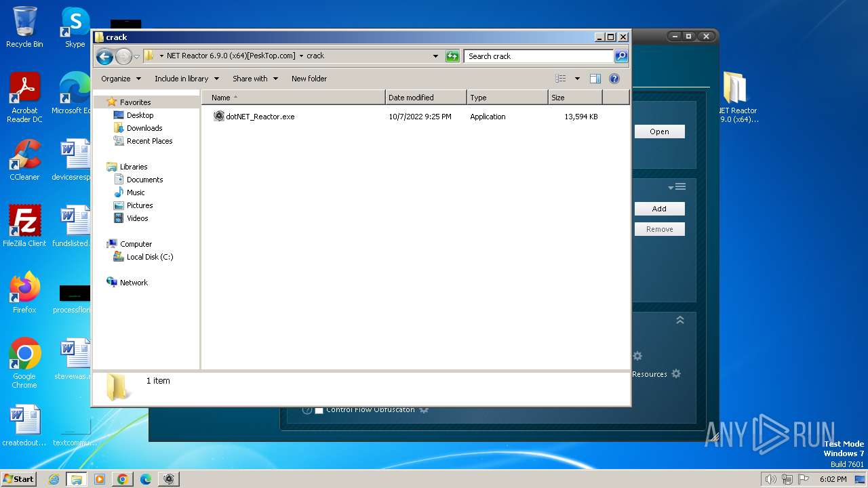Sort by Date modified column header
868x488 pixels.
coord(426,98)
